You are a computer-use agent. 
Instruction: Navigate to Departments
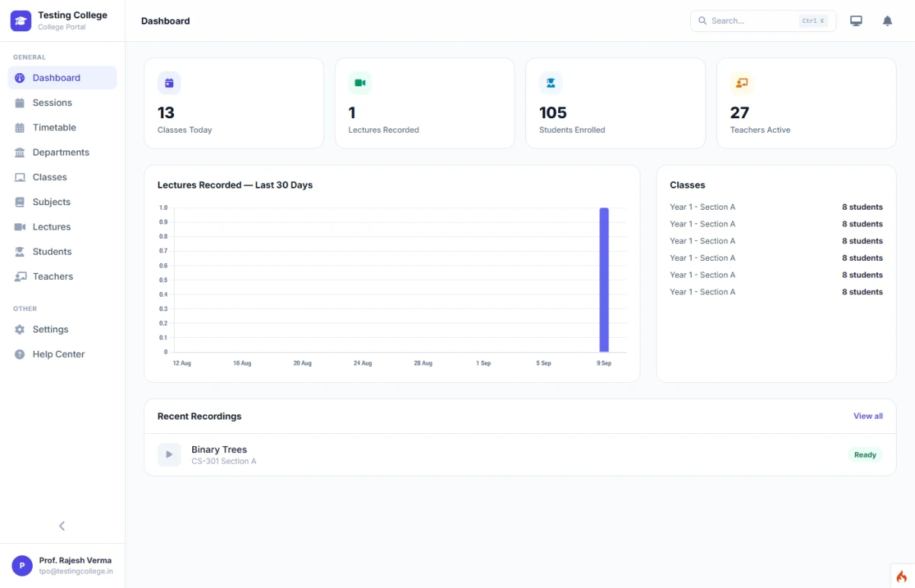(63, 153)
